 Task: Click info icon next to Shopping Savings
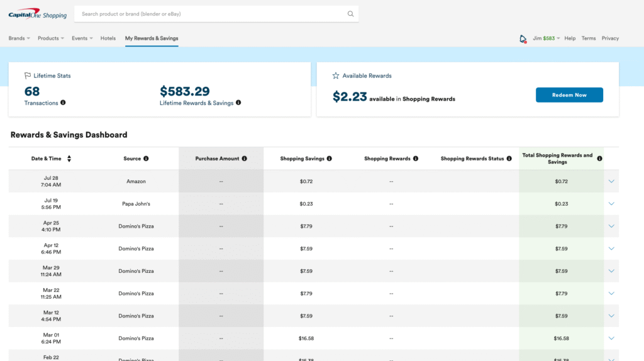(x=329, y=159)
